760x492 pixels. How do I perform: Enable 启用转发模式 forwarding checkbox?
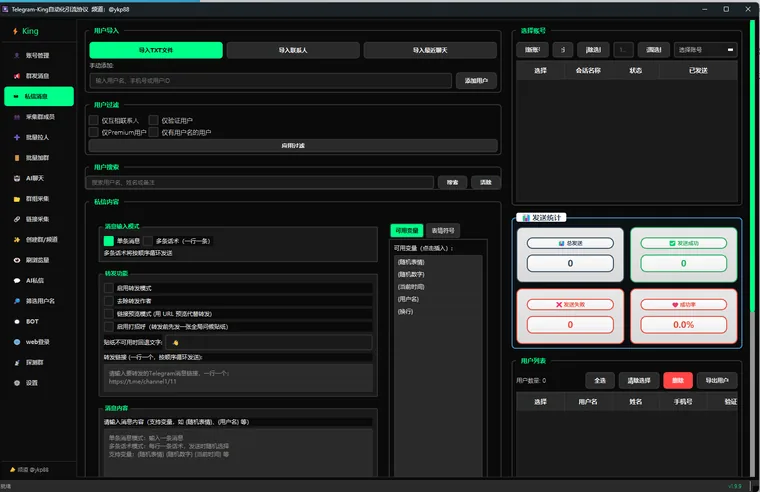coord(109,288)
